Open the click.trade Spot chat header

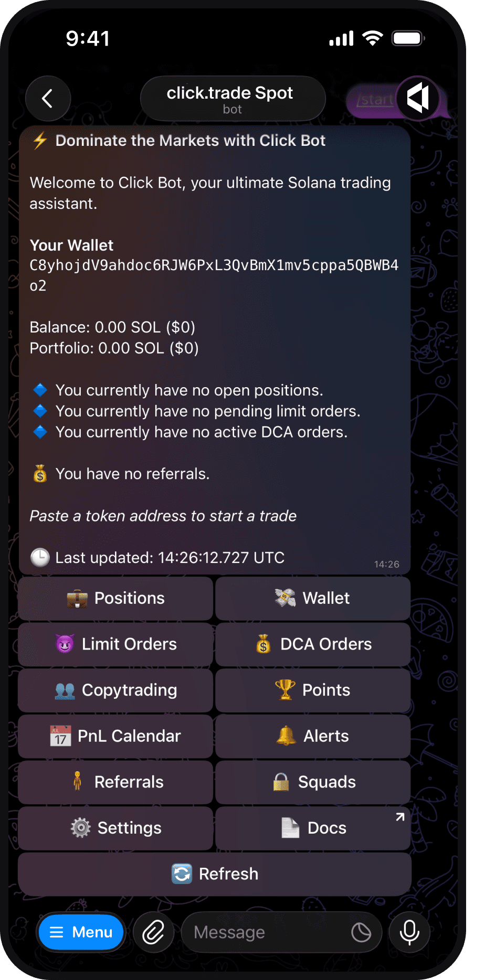[x=232, y=99]
